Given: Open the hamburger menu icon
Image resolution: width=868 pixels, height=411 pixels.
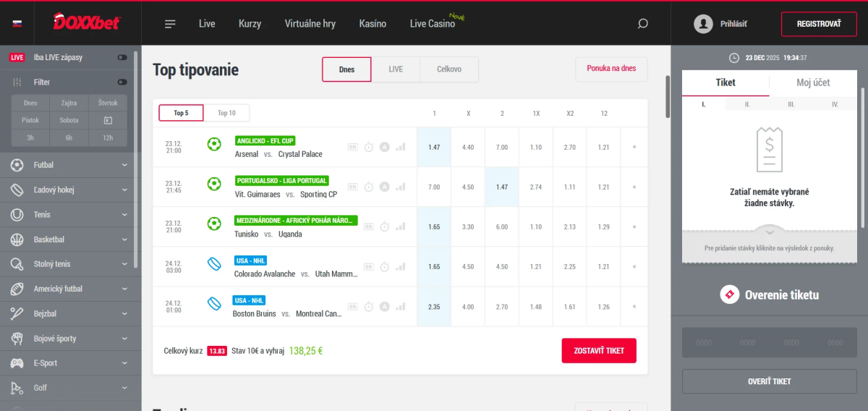Looking at the screenshot, I should click(170, 24).
